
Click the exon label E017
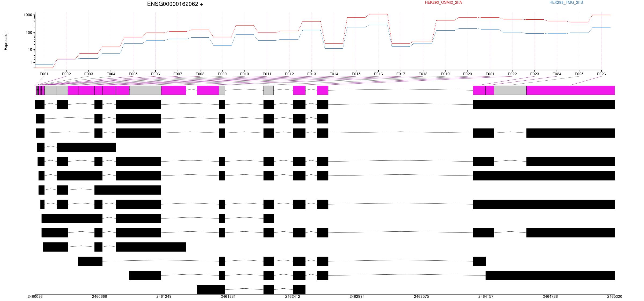point(401,74)
